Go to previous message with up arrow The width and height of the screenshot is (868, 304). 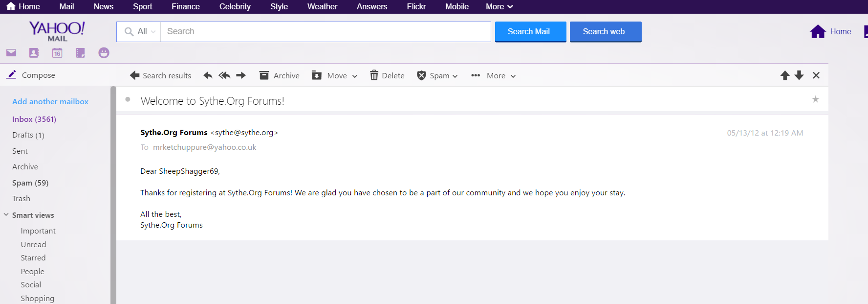click(x=785, y=75)
